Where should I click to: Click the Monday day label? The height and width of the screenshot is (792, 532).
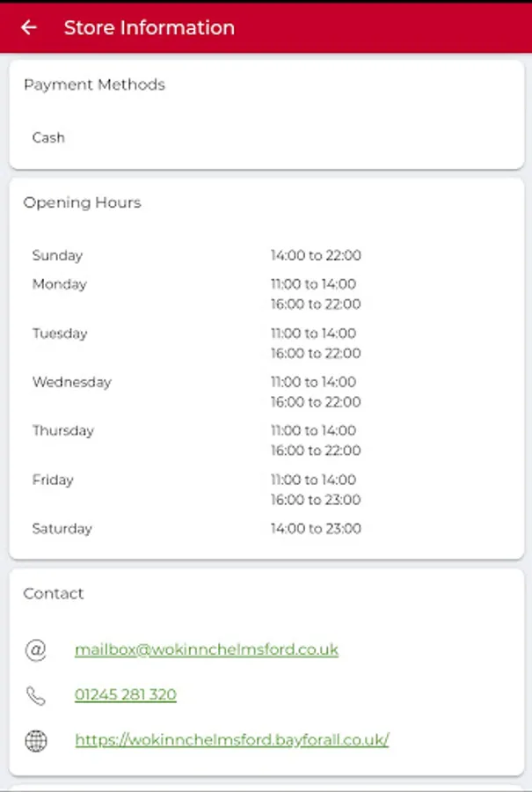(x=60, y=284)
